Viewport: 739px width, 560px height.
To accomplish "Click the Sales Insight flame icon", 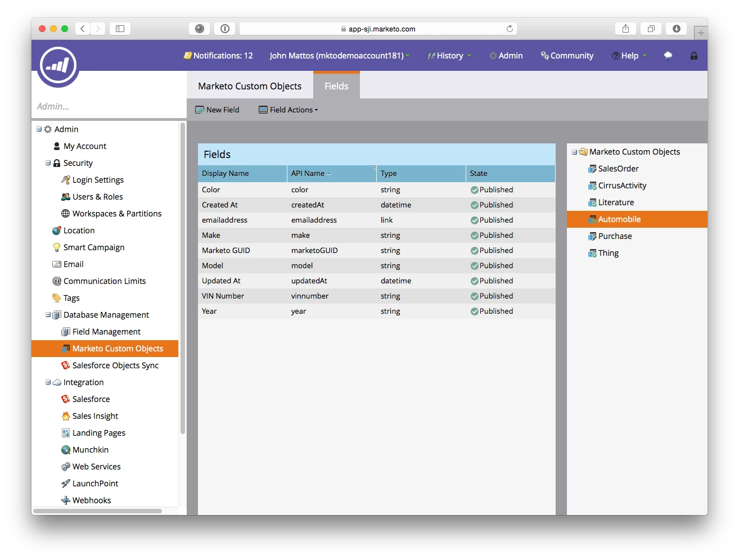I will click(66, 416).
